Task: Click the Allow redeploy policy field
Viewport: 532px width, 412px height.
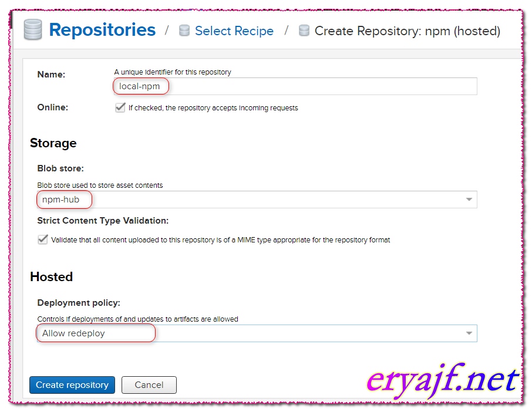Action: click(257, 333)
